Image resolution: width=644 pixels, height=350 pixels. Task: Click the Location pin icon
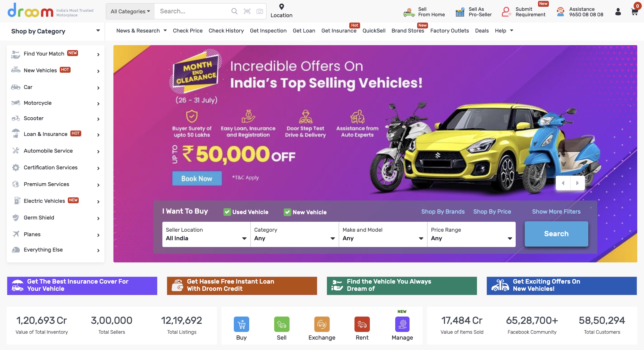click(x=282, y=7)
